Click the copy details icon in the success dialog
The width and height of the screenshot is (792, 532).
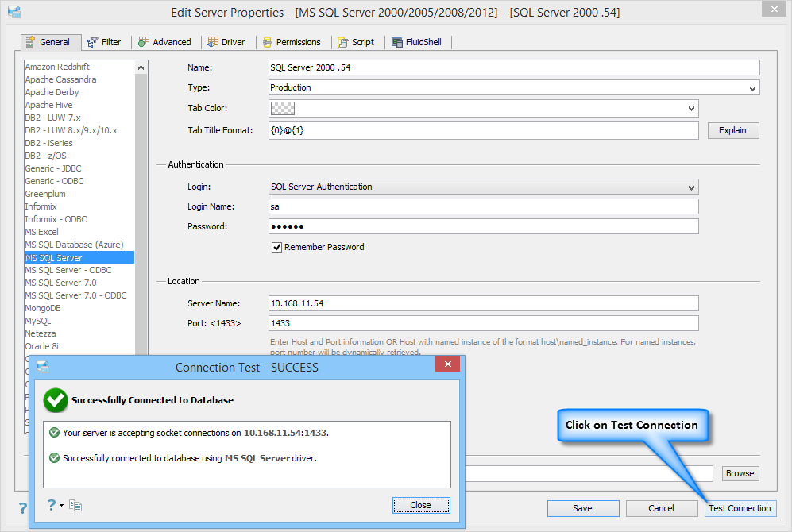click(75, 505)
